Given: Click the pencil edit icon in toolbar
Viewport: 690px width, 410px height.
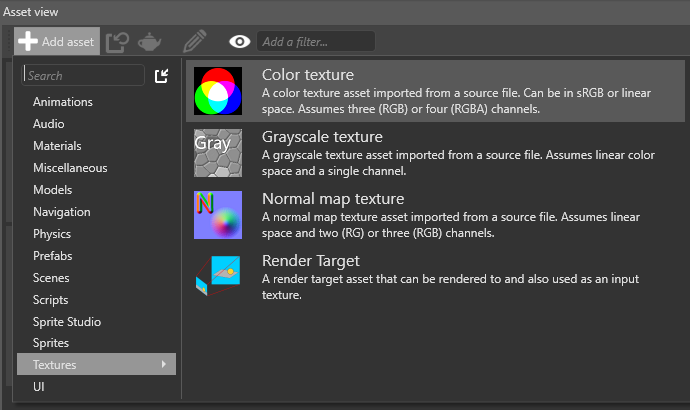Looking at the screenshot, I should point(194,41).
